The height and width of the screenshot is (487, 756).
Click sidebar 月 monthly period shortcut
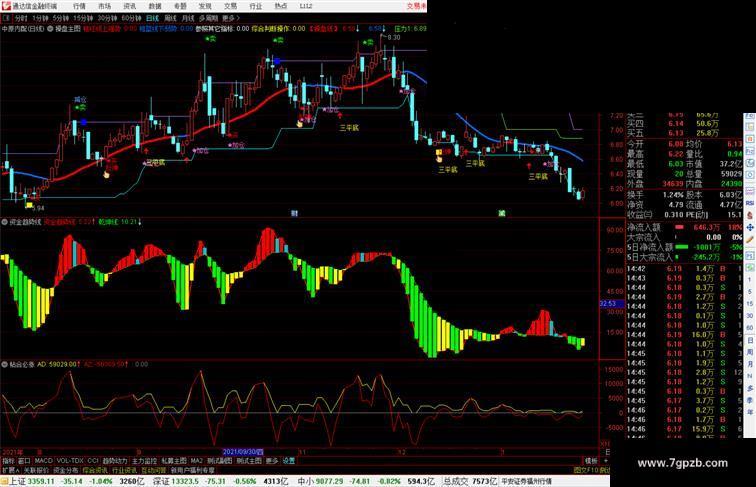(750, 364)
